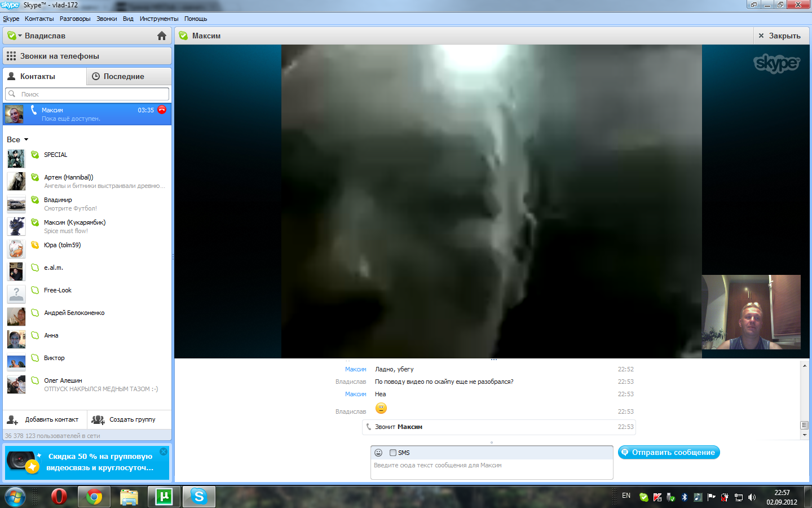Click the Звонит Максим call notification
Image resolution: width=812 pixels, height=508 pixels.
pos(500,427)
